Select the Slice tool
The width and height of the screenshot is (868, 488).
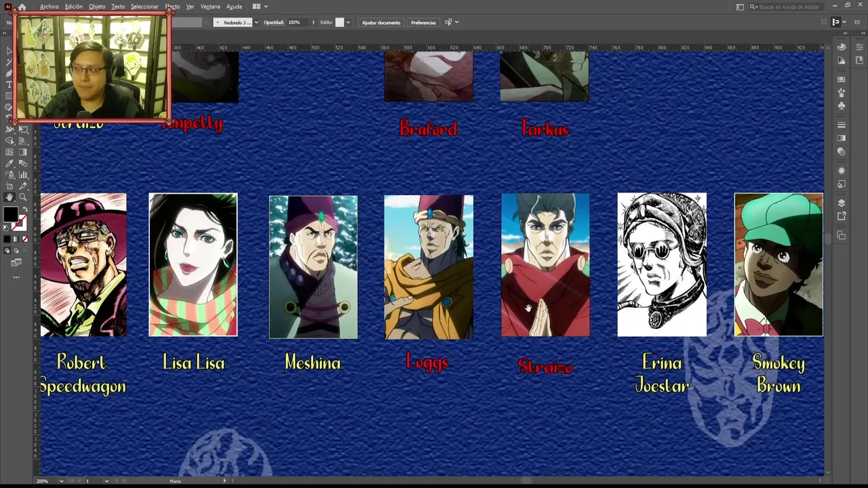[x=22, y=186]
